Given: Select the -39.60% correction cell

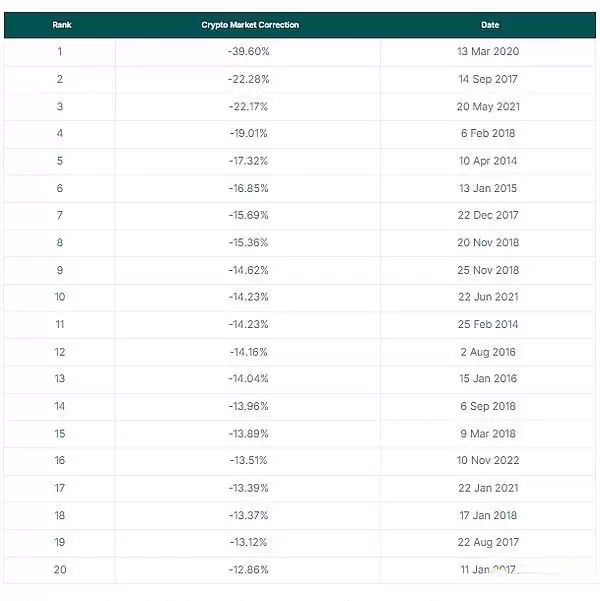Looking at the screenshot, I should pos(248,51).
